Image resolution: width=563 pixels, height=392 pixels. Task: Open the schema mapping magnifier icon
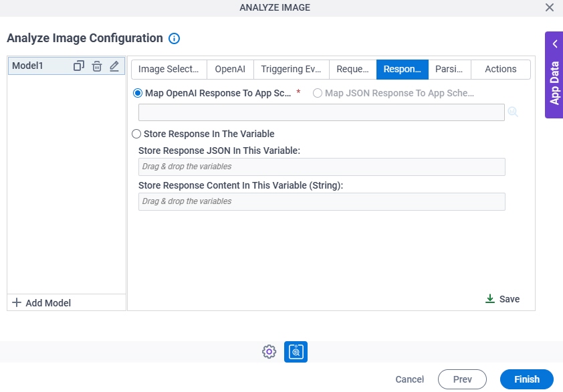point(513,112)
